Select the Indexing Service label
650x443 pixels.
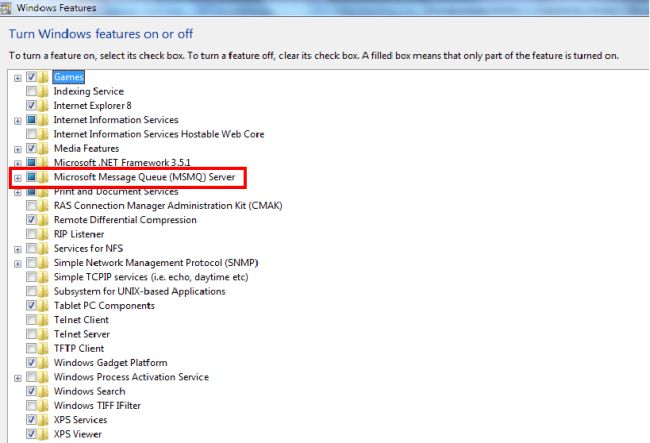pos(89,91)
